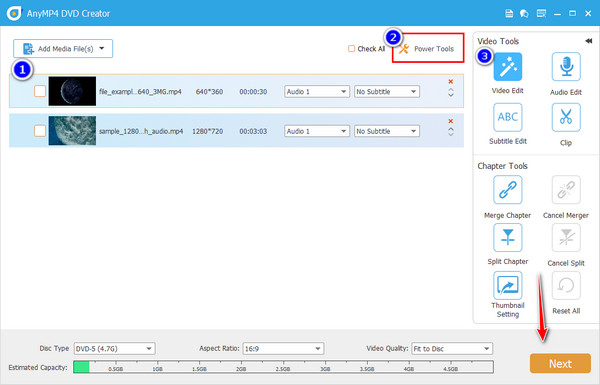Click reorder arrows for sample_1280..h_audio.mp4
Screen dimensions: 600x385
tap(451, 132)
